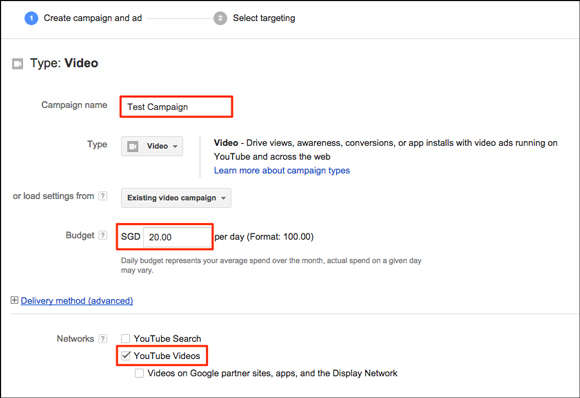Select Create campaign and ad step
Viewport: 580px width, 398px height.
point(93,18)
